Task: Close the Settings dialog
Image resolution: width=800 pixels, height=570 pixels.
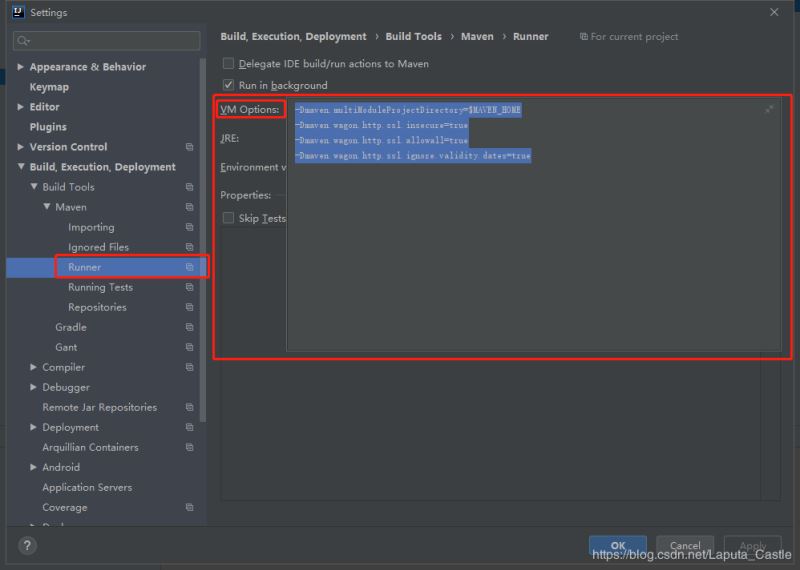Action: click(774, 12)
